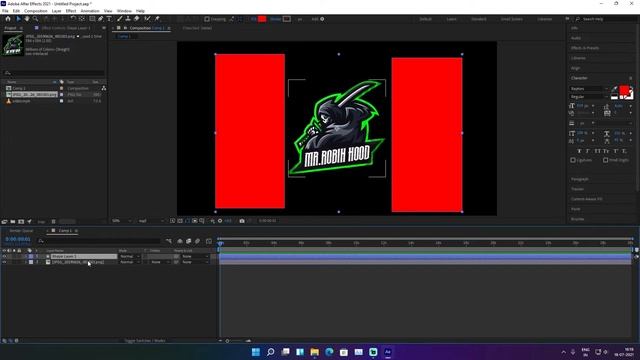Expand the Align panel
This screenshot has width=640, height=360.
[576, 68]
